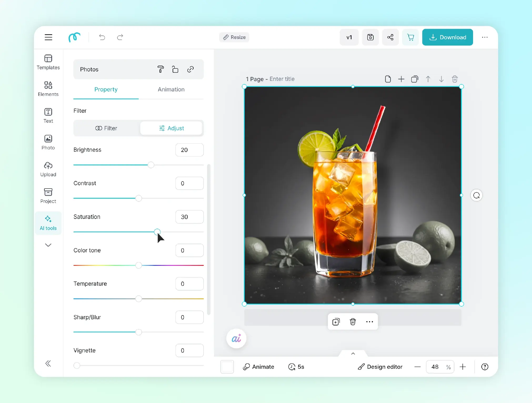Image resolution: width=532 pixels, height=403 pixels.
Task: Redo the last action
Action: pyautogui.click(x=120, y=37)
